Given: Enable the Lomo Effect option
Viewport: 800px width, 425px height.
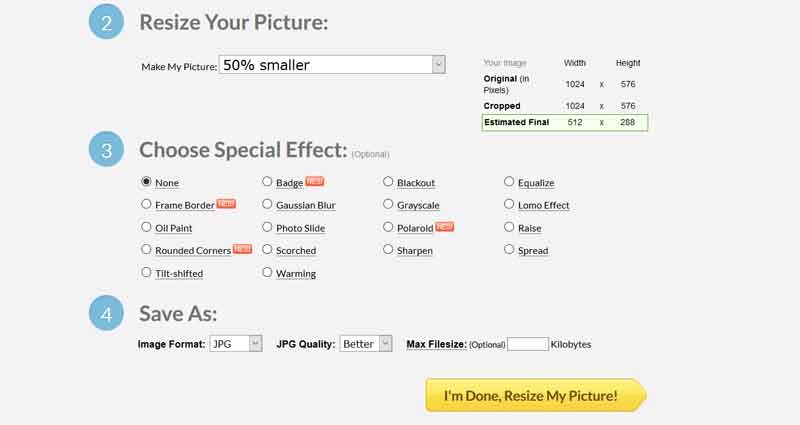Looking at the screenshot, I should click(510, 205).
